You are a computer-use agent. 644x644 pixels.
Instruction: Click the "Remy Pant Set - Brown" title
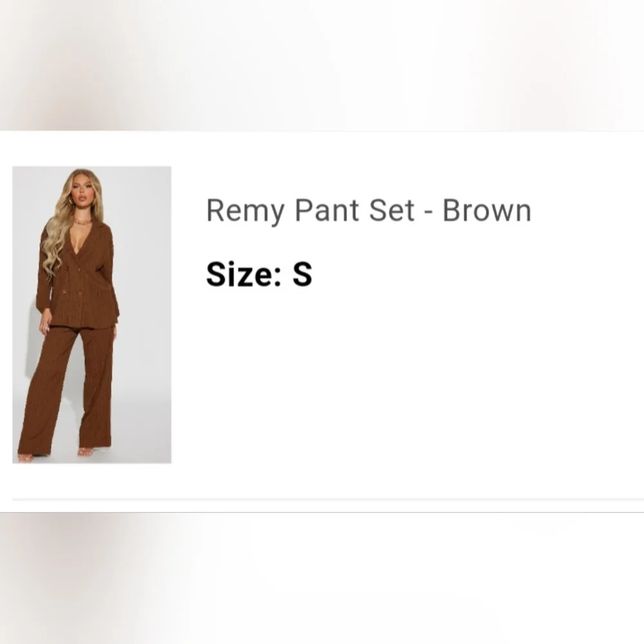[x=368, y=211]
